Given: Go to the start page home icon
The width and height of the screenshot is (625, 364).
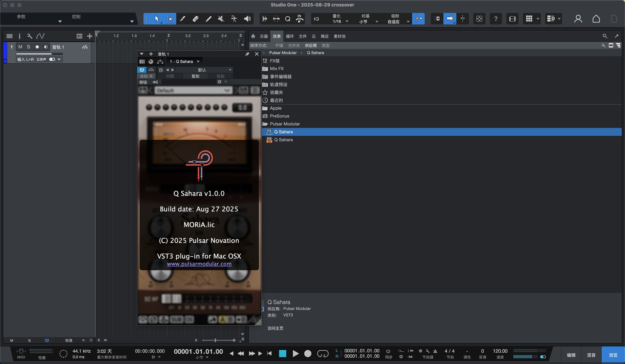Looking at the screenshot, I should (x=596, y=19).
